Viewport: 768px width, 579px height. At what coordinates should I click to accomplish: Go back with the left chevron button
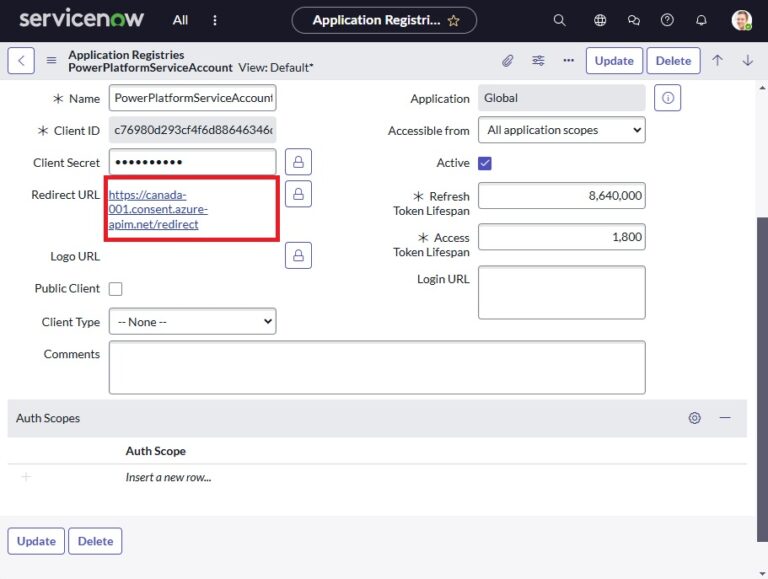click(x=21, y=60)
